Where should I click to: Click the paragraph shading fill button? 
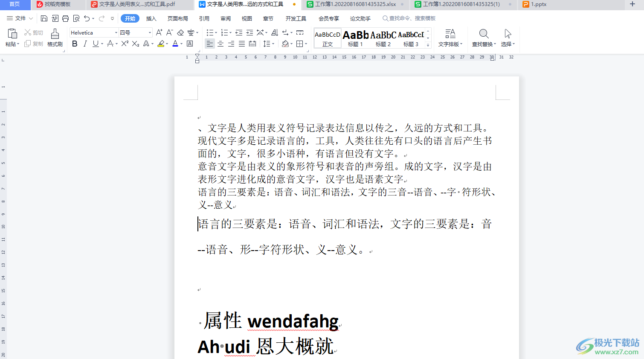(x=285, y=44)
